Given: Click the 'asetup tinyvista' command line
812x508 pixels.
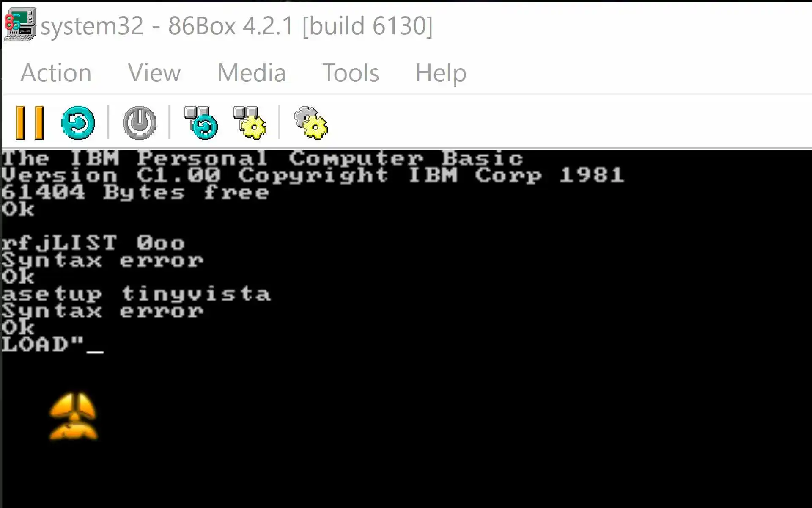Looking at the screenshot, I should [136, 294].
